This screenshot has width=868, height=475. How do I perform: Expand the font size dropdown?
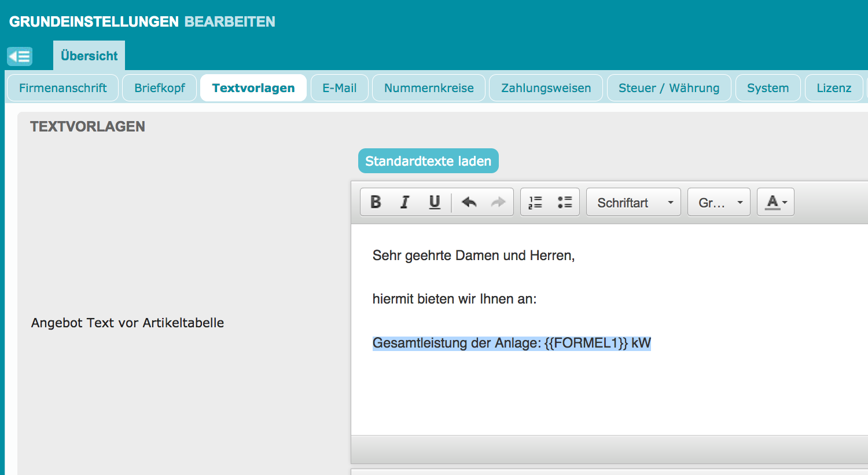(x=719, y=202)
